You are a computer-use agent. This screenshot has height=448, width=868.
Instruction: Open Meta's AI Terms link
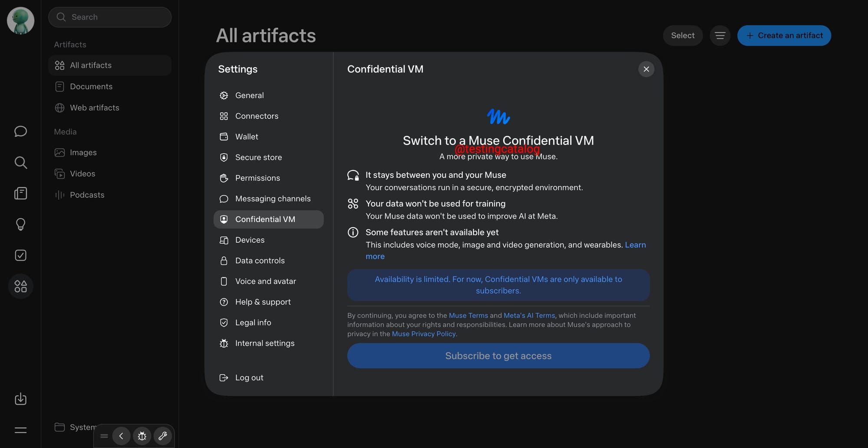[x=529, y=316]
